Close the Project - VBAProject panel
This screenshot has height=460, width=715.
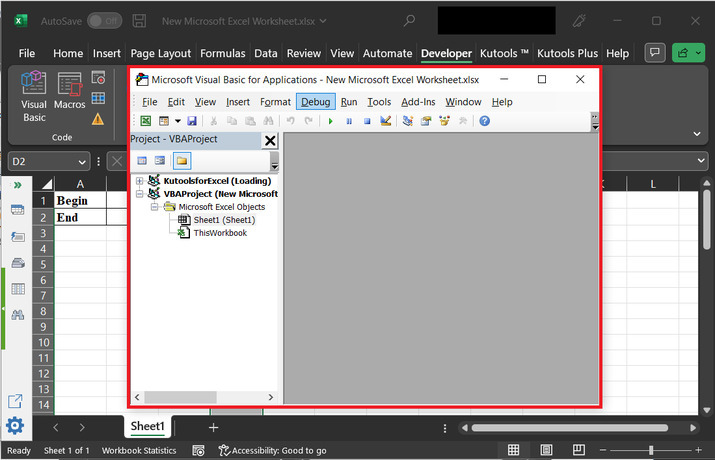(x=270, y=140)
